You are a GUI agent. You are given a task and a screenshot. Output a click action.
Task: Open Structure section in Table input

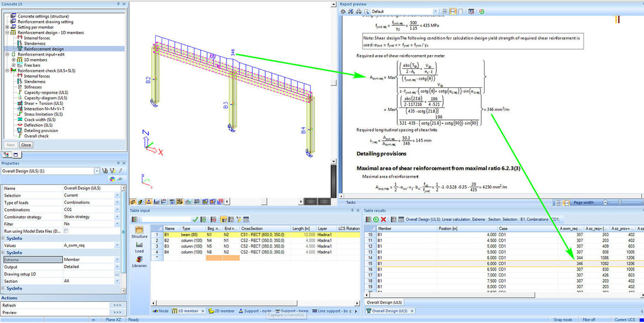tap(139, 233)
